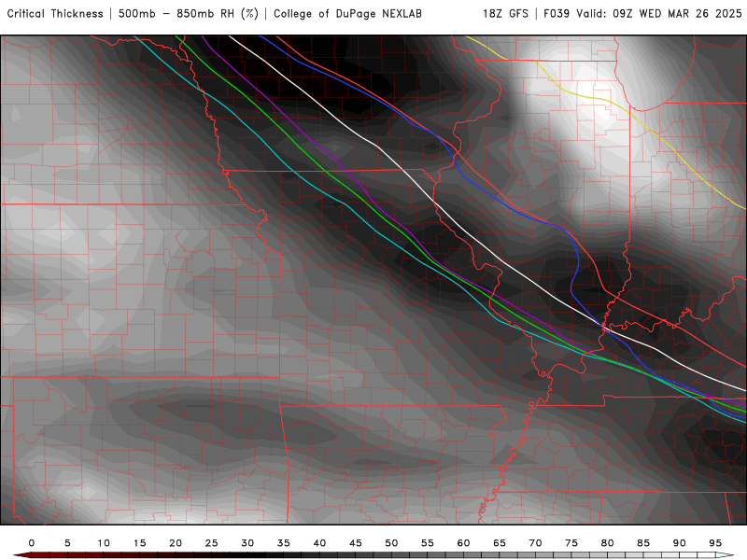
Task: Click the color bar label "65"
Action: point(500,543)
